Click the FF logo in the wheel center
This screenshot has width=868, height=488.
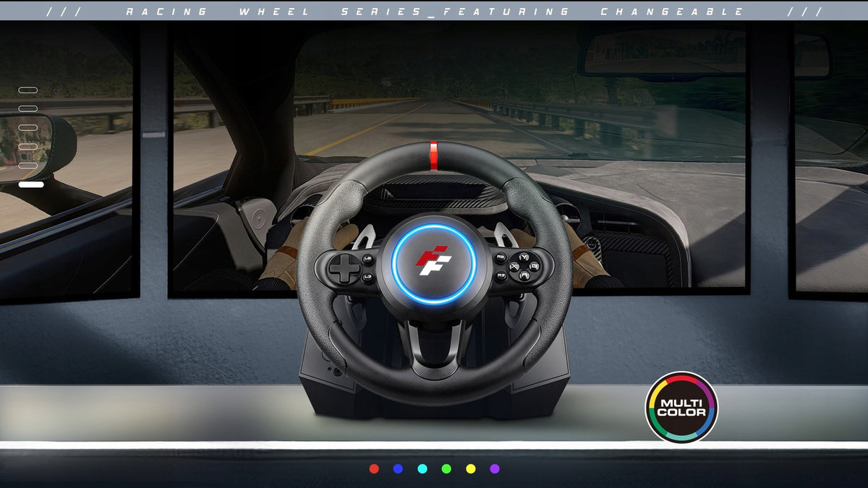click(x=433, y=260)
